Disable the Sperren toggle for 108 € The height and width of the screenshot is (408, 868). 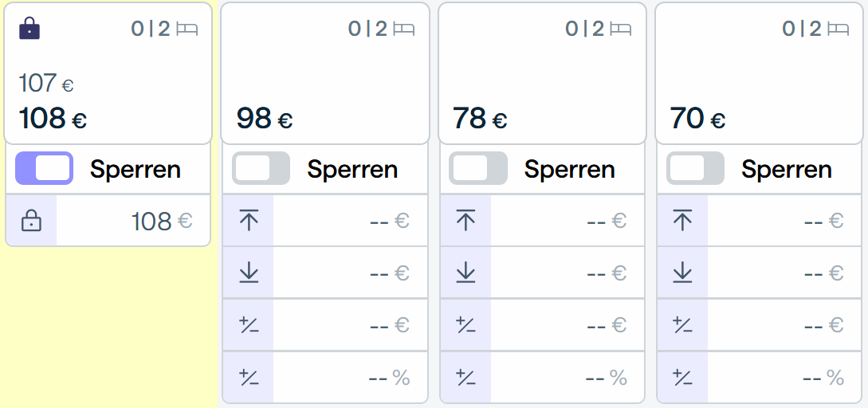[x=45, y=167]
